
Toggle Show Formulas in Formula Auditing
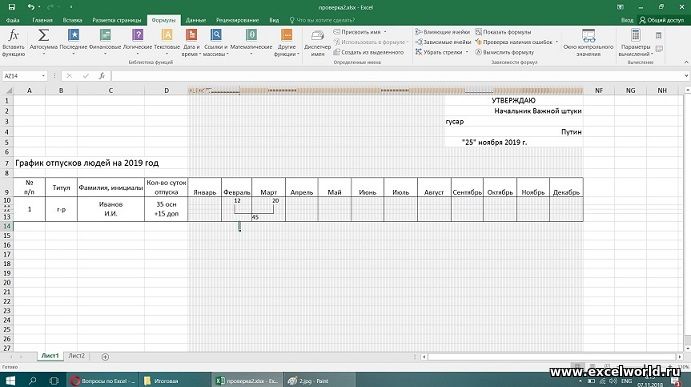point(503,32)
